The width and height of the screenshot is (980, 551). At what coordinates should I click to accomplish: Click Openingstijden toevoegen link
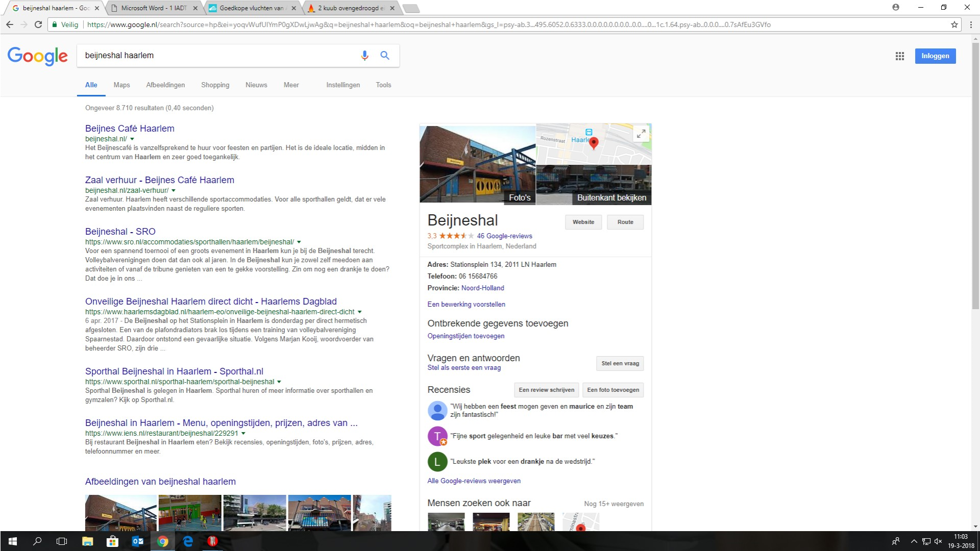tap(465, 336)
